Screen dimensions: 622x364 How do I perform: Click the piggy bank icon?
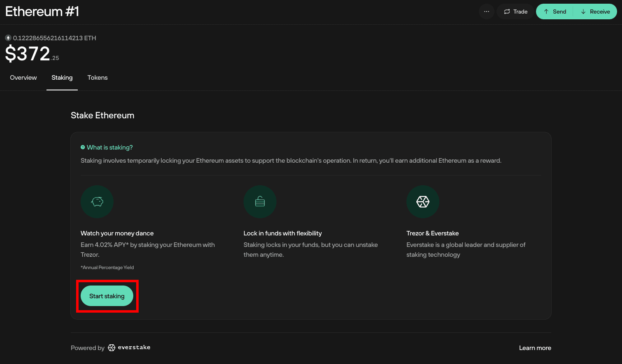point(97,202)
